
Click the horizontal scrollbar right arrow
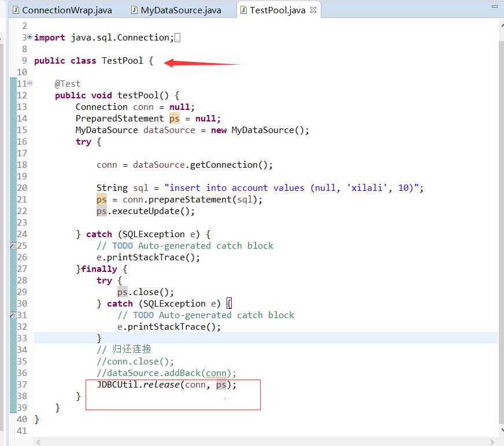(x=492, y=442)
